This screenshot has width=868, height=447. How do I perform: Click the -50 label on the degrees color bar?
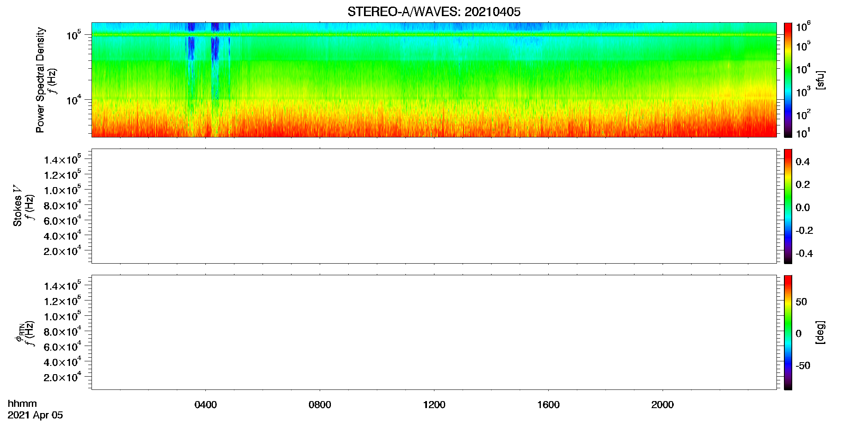point(803,365)
